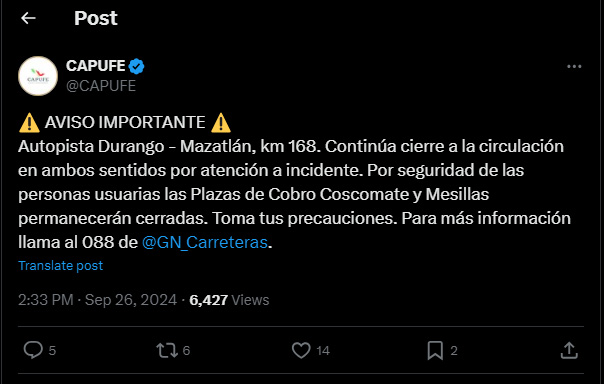View the 6,427 Views analytics
The width and height of the screenshot is (604, 384).
click(229, 300)
